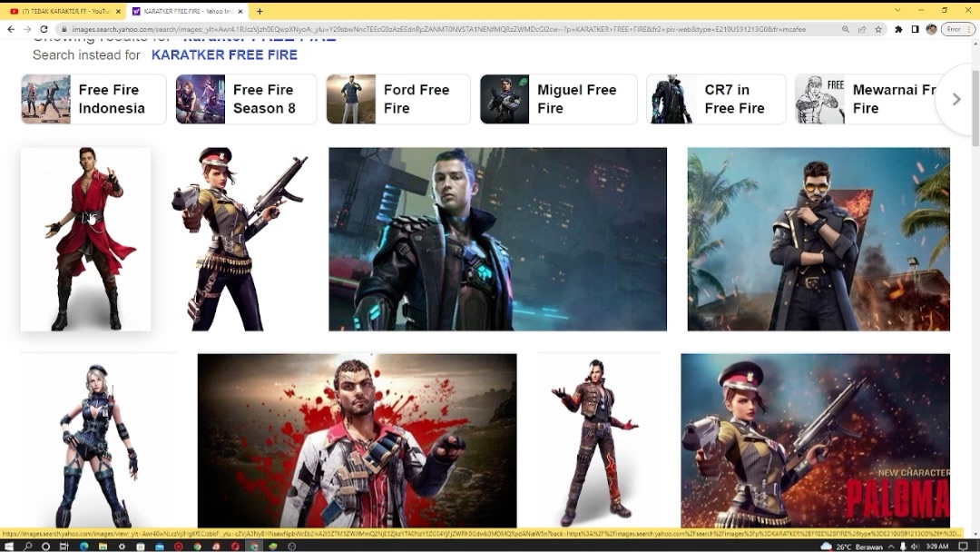The width and height of the screenshot is (980, 552).
Task: Share this page via address bar icon
Action: point(862,29)
